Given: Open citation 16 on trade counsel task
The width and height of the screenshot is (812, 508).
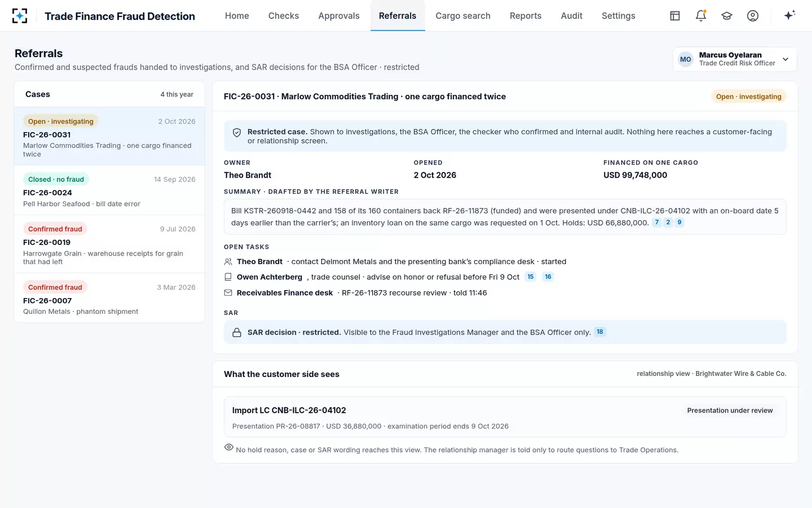Looking at the screenshot, I should [548, 277].
